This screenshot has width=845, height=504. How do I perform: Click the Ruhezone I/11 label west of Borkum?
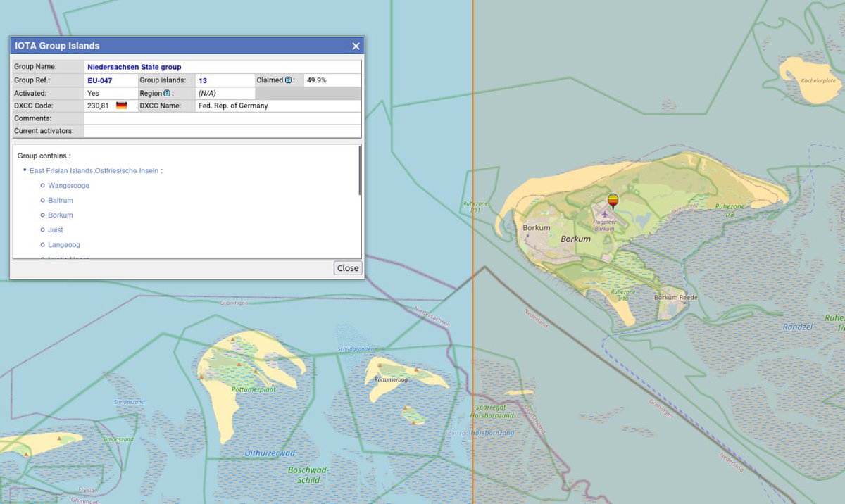(x=476, y=207)
